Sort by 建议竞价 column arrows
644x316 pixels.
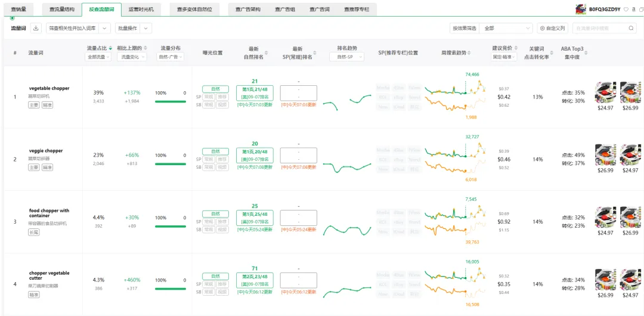(516, 48)
